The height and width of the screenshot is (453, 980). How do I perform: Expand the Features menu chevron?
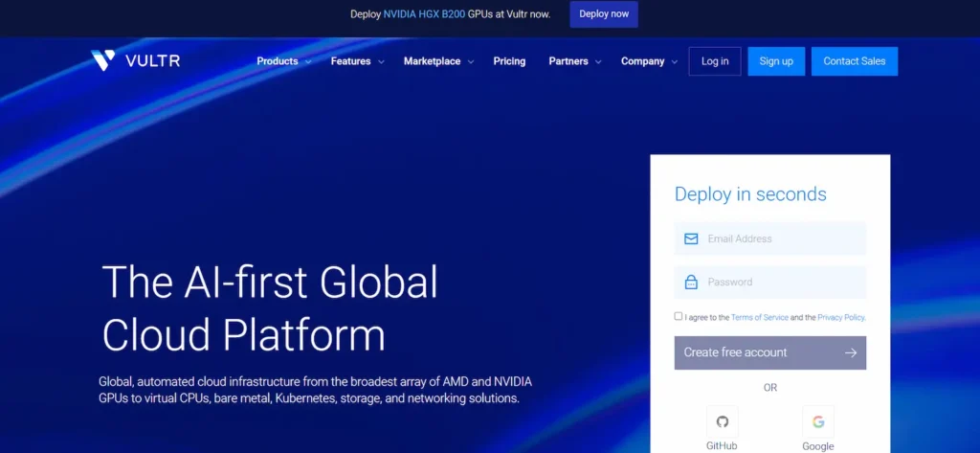pos(381,62)
